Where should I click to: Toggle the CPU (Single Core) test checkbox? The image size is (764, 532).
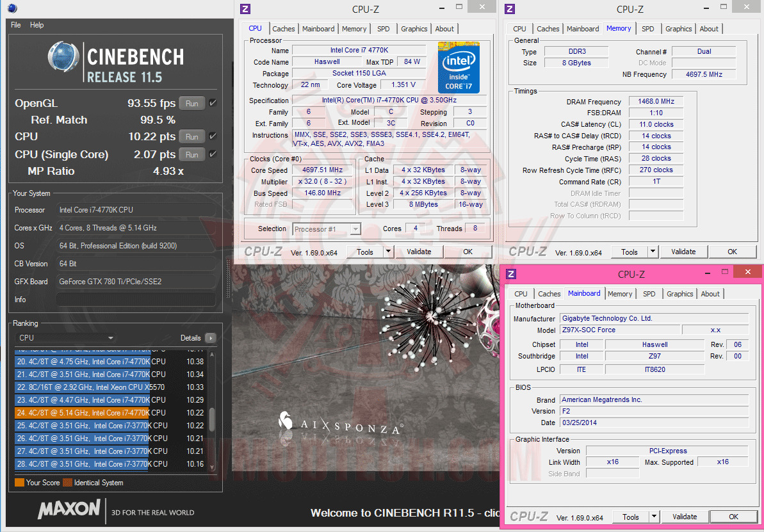click(213, 154)
